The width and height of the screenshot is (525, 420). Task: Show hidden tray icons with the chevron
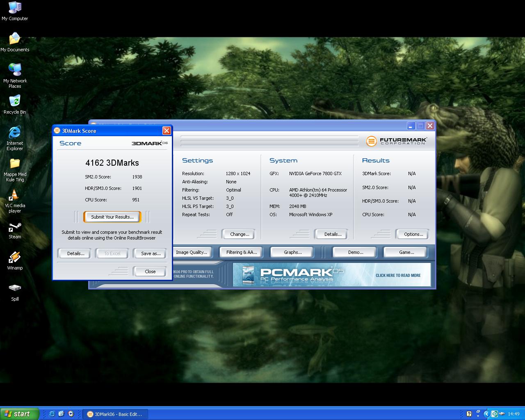(487, 414)
